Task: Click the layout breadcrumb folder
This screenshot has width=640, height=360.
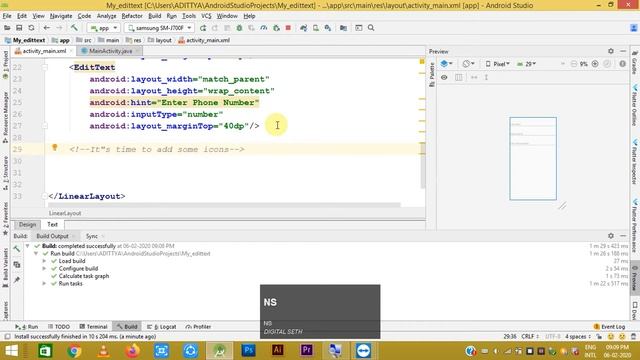Action: pos(160,40)
